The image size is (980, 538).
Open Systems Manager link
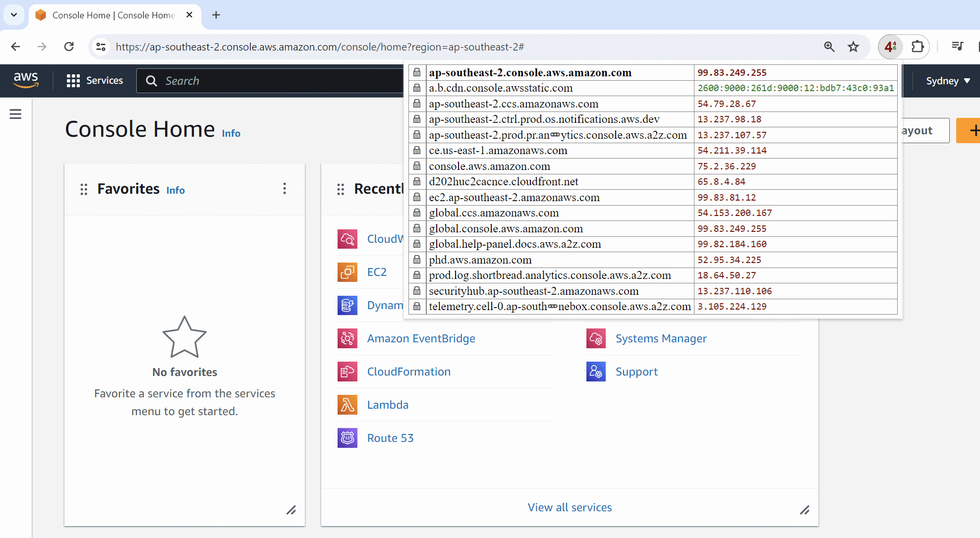click(x=661, y=338)
